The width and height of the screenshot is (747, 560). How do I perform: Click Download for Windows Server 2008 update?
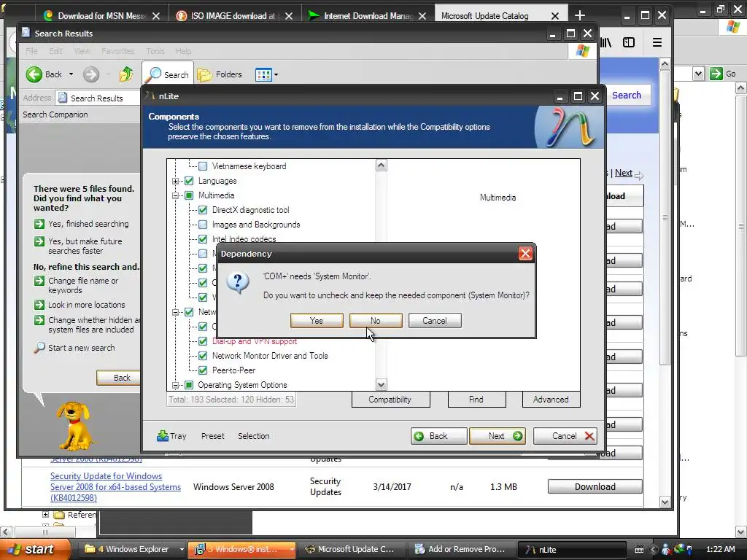pyautogui.click(x=595, y=486)
